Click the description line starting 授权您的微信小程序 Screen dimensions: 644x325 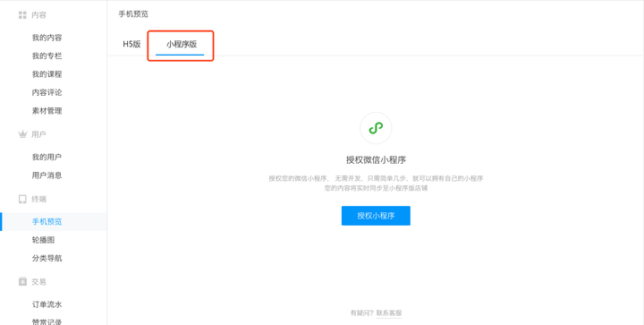pyautogui.click(x=376, y=179)
